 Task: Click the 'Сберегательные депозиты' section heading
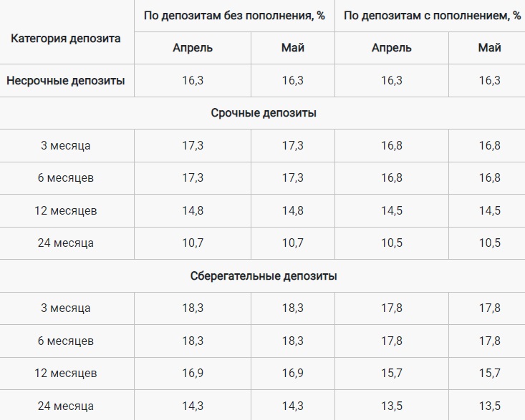tap(264, 276)
